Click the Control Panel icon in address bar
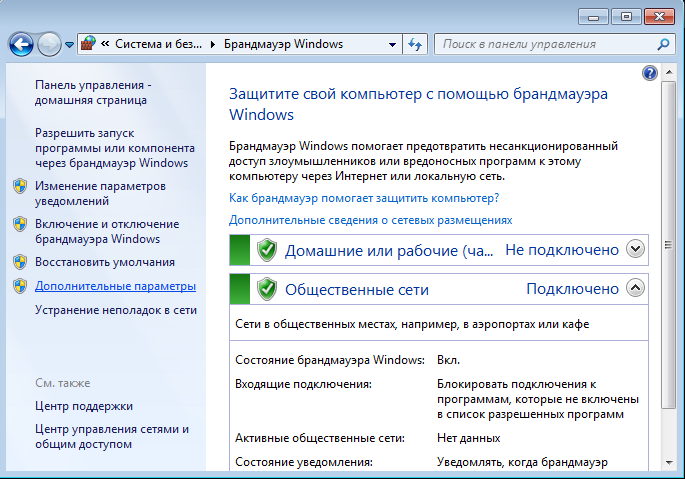 [88, 44]
